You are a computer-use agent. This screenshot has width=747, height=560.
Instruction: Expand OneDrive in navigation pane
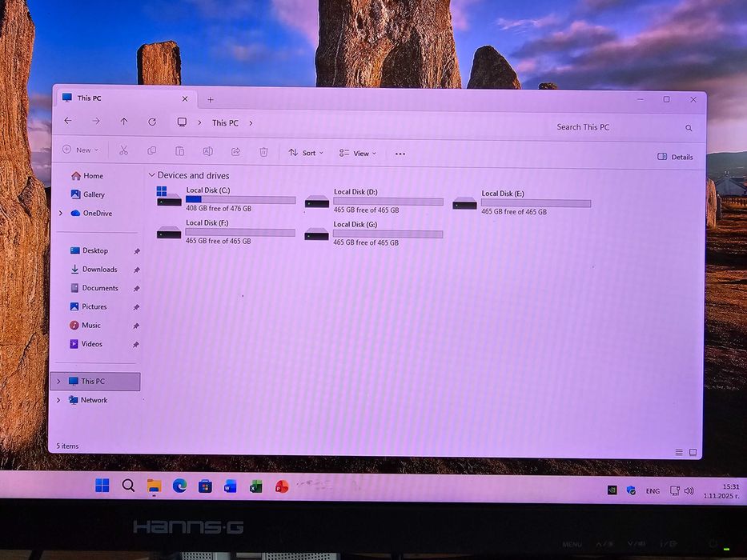coord(61,213)
